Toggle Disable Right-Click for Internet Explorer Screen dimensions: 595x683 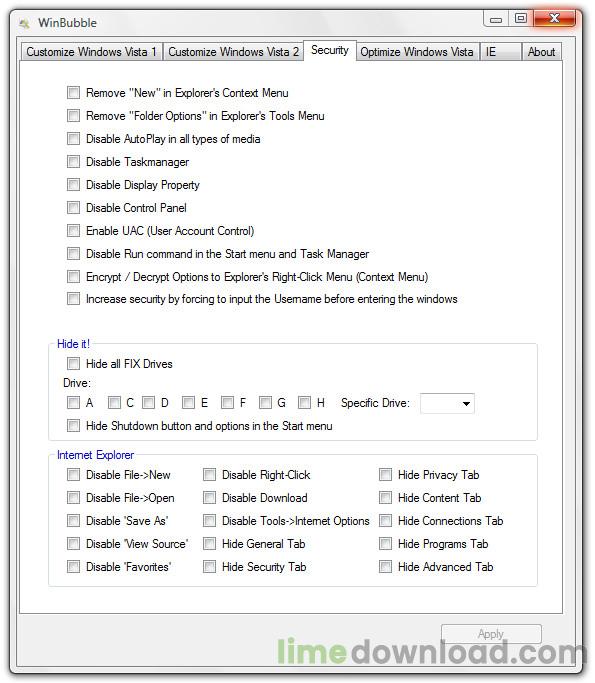210,474
